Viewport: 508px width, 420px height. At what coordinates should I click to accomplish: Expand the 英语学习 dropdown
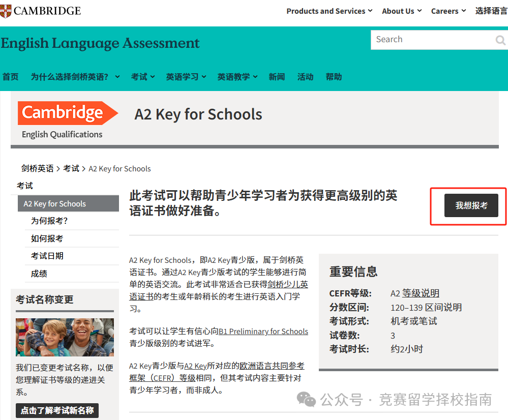click(x=186, y=77)
